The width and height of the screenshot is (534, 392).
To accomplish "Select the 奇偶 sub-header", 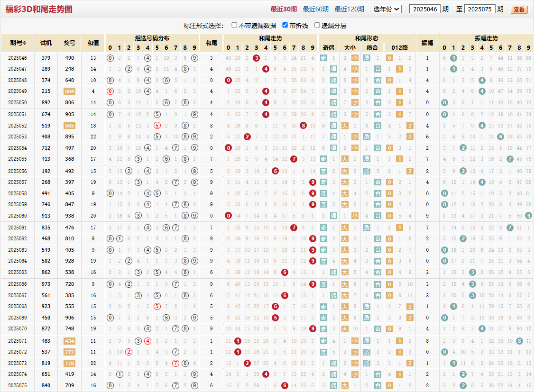I will pyautogui.click(x=329, y=48).
